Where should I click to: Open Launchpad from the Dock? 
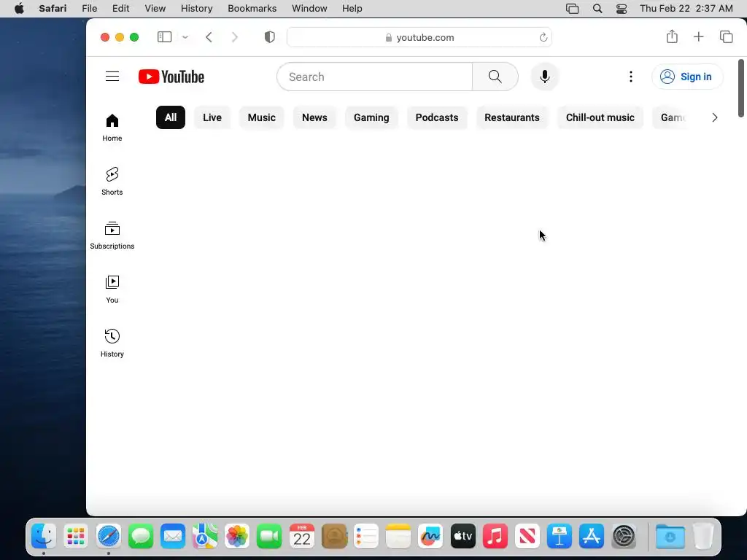pyautogui.click(x=76, y=536)
